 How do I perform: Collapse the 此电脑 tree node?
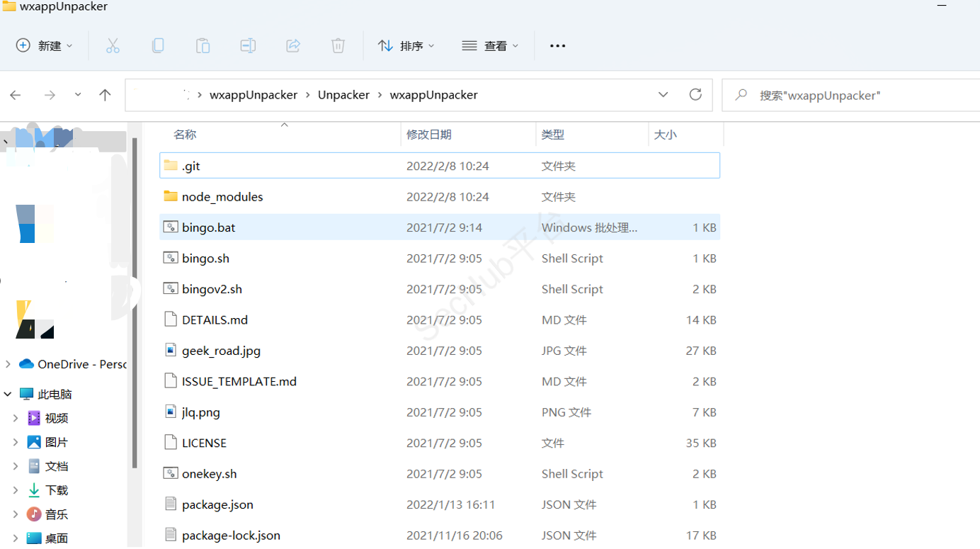click(8, 394)
